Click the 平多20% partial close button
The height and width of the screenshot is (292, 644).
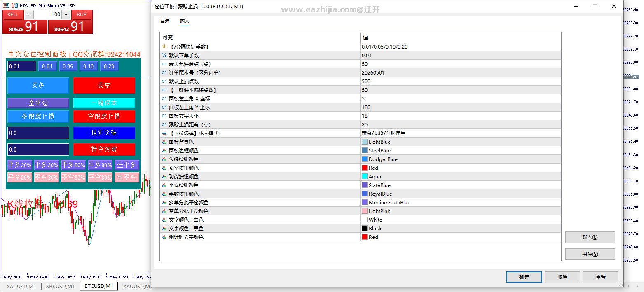tap(20, 165)
